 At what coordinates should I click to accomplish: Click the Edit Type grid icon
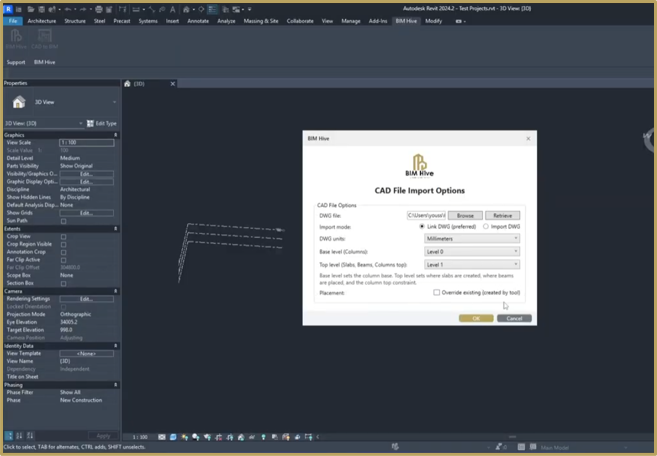pyautogui.click(x=90, y=123)
